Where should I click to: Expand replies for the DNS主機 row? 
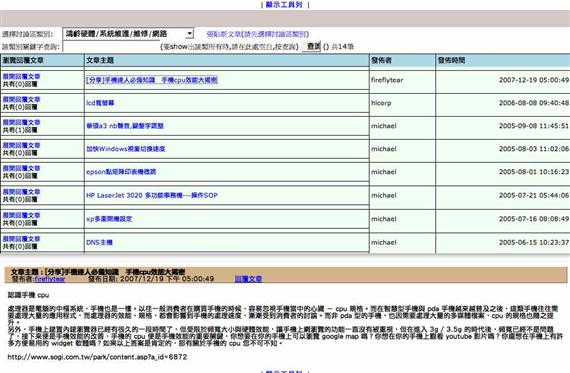pyautogui.click(x=21, y=239)
